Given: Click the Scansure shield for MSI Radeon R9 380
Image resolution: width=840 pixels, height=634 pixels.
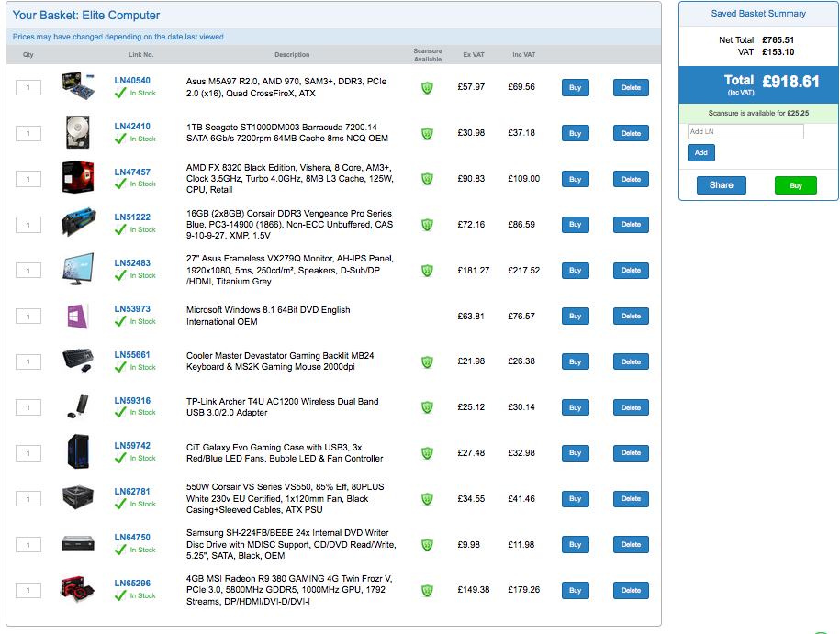Looking at the screenshot, I should [427, 591].
